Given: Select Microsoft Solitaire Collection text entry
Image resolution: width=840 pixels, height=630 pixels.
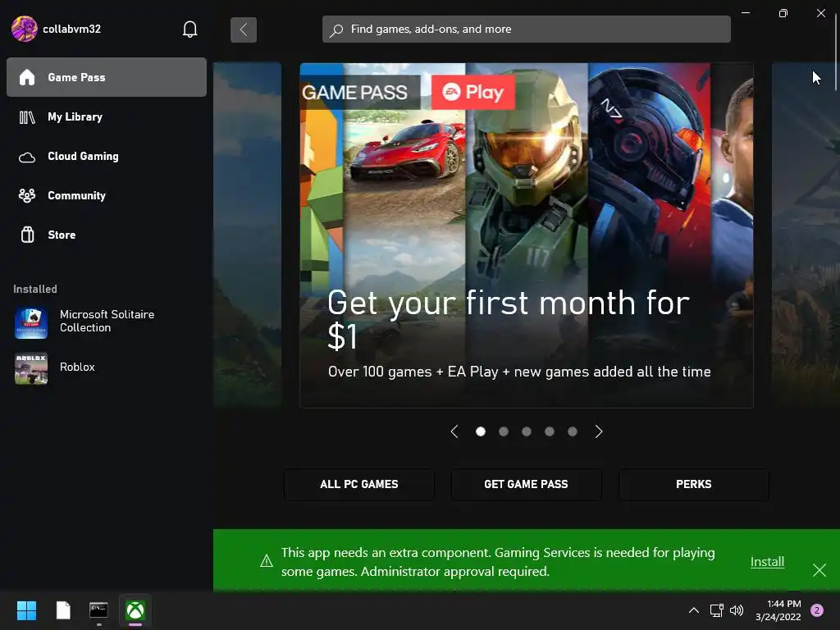Looking at the screenshot, I should click(x=107, y=321).
